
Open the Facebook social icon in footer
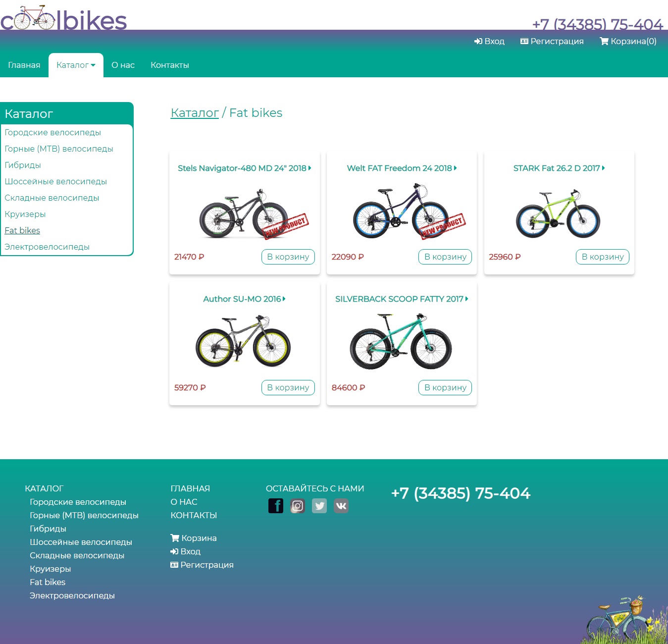click(276, 505)
